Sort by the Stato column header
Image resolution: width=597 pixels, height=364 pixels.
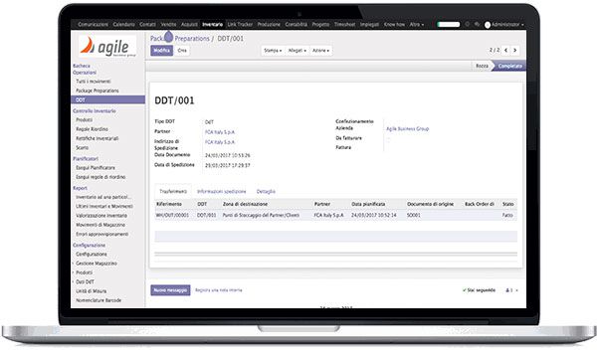[x=507, y=204]
